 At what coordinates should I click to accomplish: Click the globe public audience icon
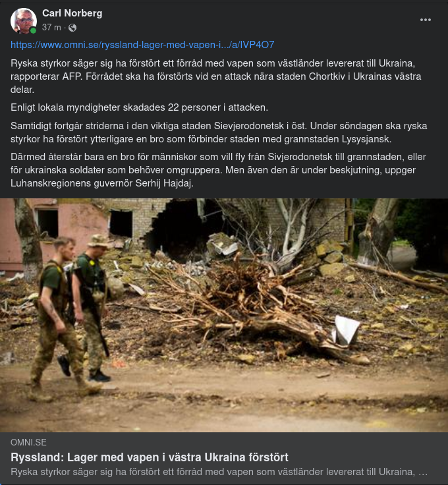pos(72,28)
